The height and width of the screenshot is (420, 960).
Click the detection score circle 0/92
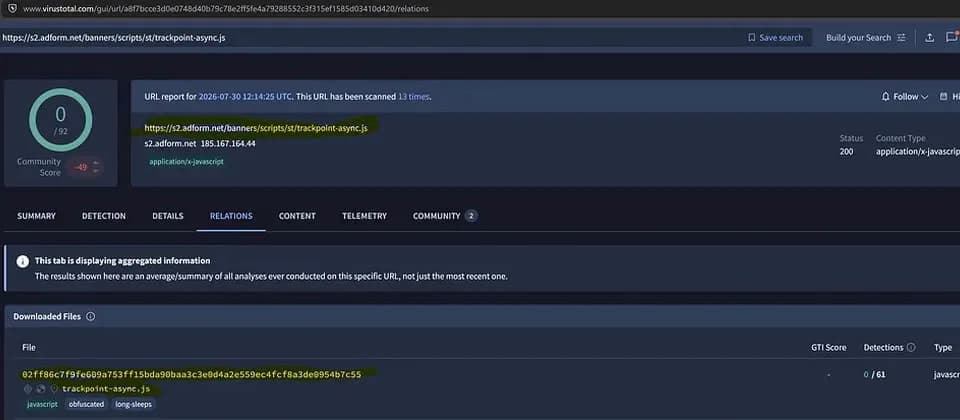[x=61, y=120]
